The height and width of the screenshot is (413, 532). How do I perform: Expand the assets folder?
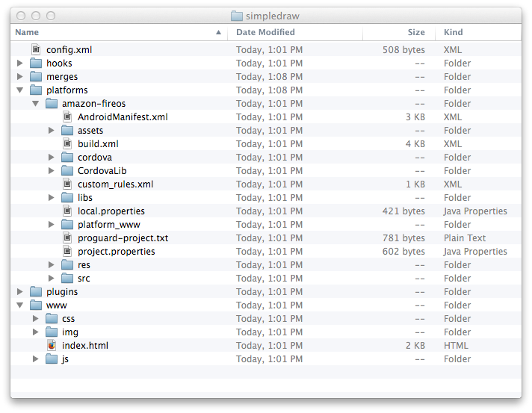pos(52,130)
